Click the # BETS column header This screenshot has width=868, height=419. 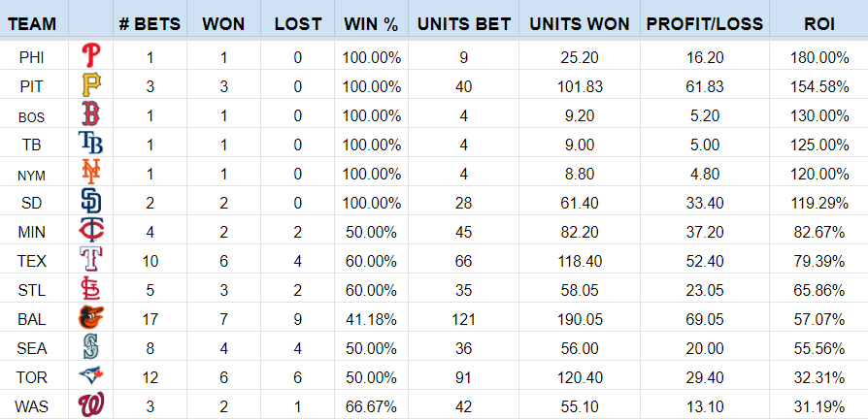tap(150, 24)
